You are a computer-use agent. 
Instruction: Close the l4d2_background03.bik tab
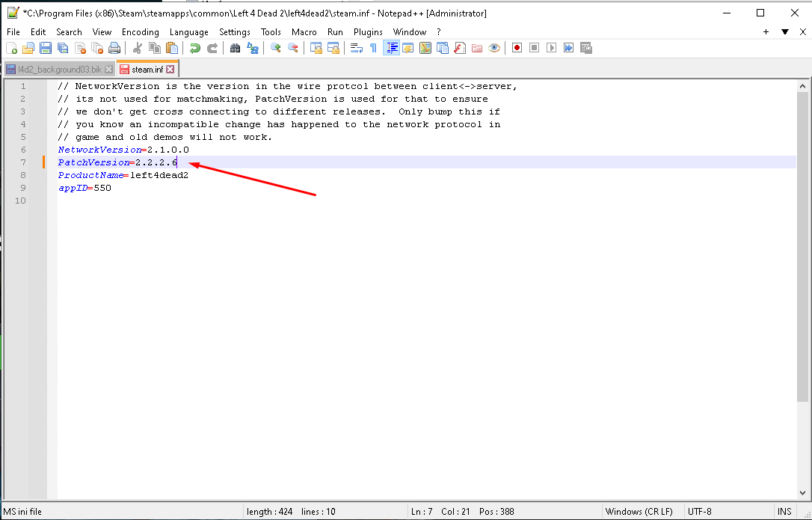pos(108,70)
